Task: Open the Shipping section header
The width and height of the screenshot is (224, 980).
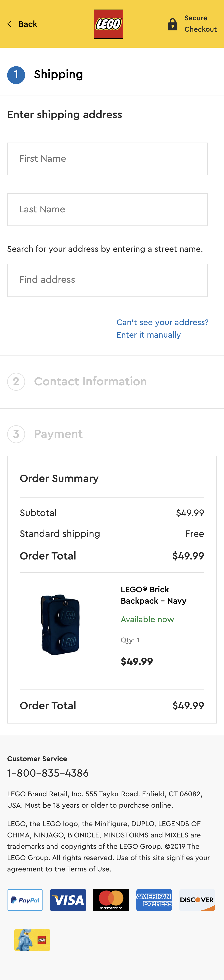Action: tap(58, 75)
